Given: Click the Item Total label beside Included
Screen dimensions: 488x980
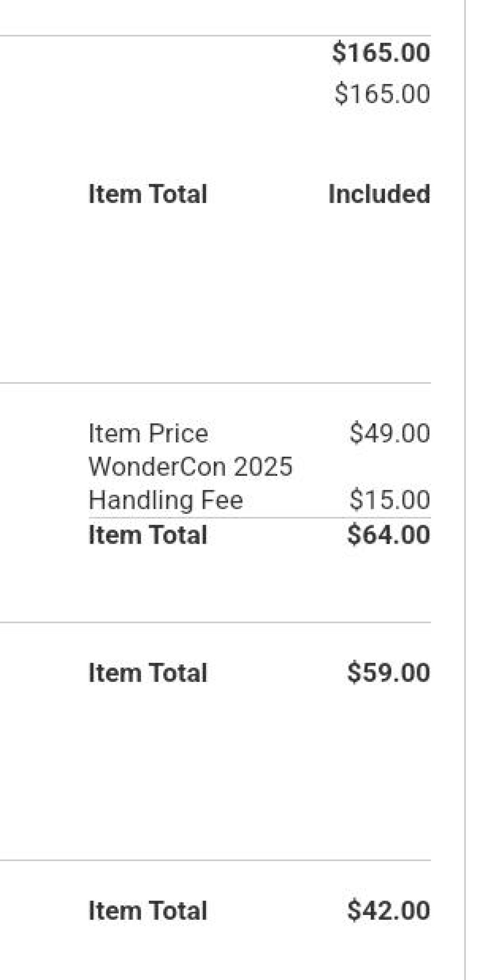Looking at the screenshot, I should pos(147,194).
